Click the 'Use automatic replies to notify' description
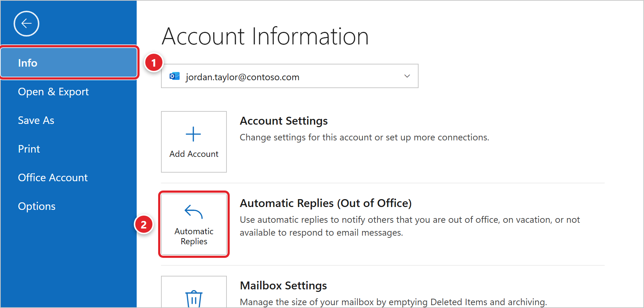644x308 pixels. tap(410, 226)
